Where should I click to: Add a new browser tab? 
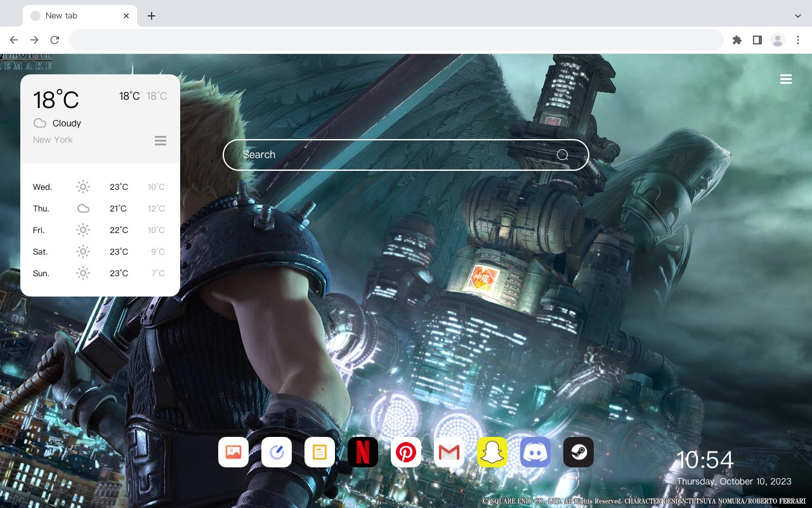point(151,16)
